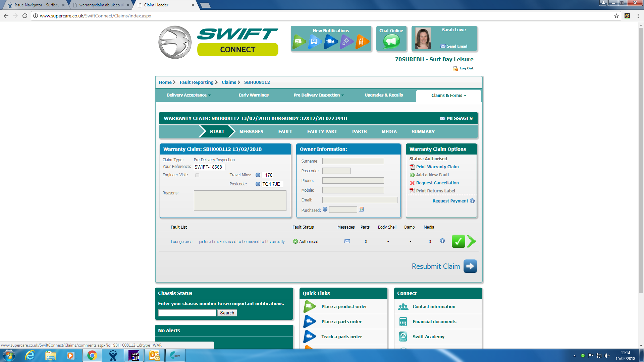Viewport: 644px width, 362px height.
Task: Click the orange tools notification icon
Action: coord(362,42)
